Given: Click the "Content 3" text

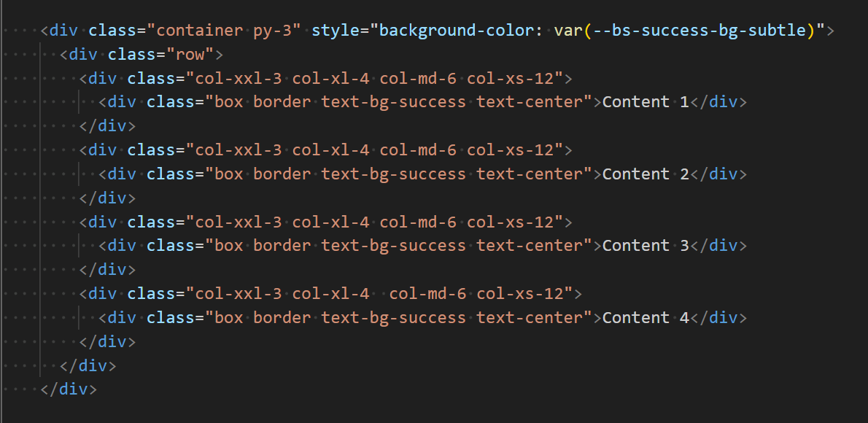Looking at the screenshot, I should [646, 246].
